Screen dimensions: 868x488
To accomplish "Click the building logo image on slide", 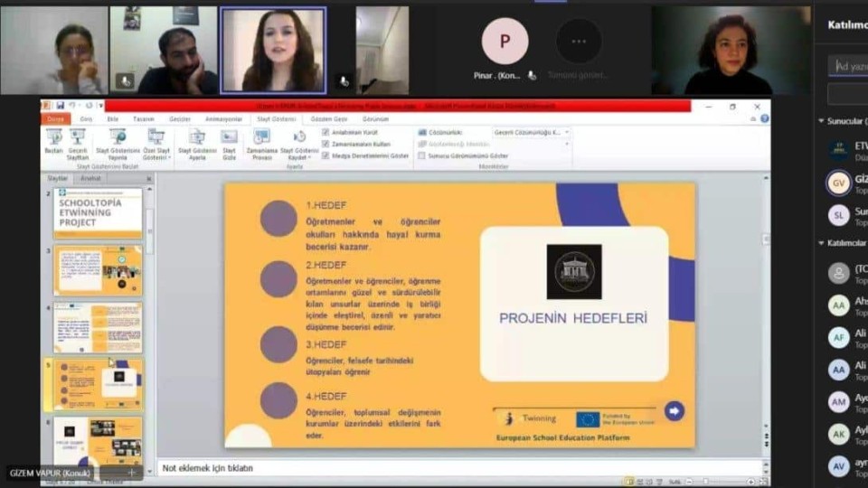I will [x=574, y=272].
